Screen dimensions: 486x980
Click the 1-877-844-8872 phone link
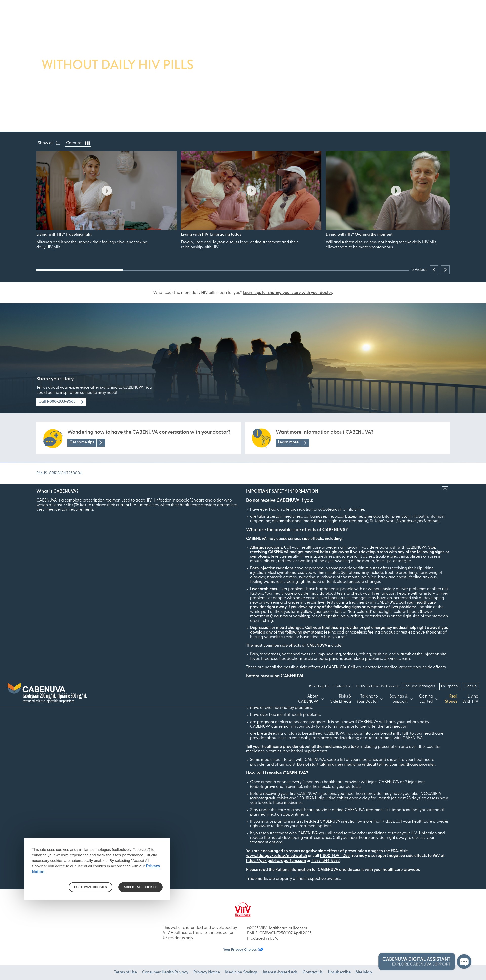click(x=325, y=861)
